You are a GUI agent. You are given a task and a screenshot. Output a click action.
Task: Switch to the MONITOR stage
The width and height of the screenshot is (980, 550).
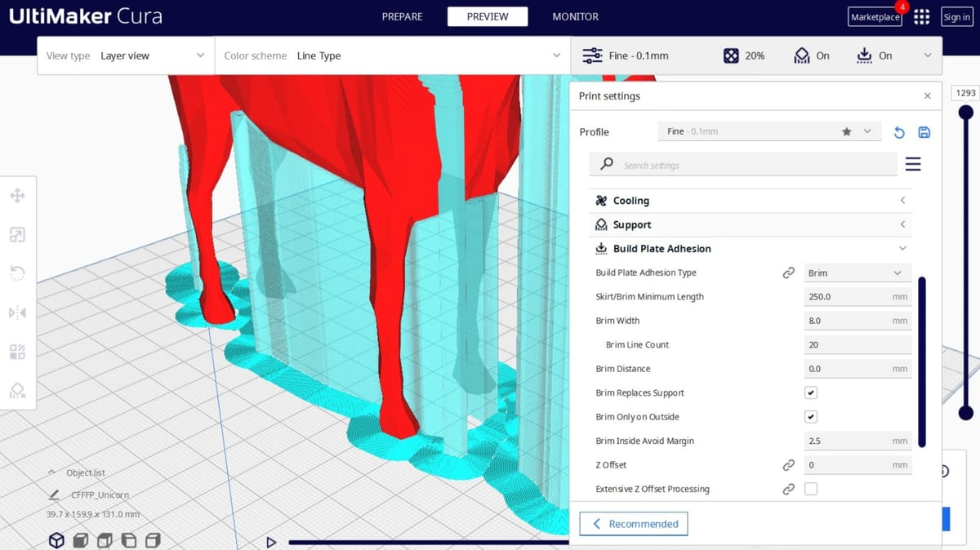[x=575, y=16]
